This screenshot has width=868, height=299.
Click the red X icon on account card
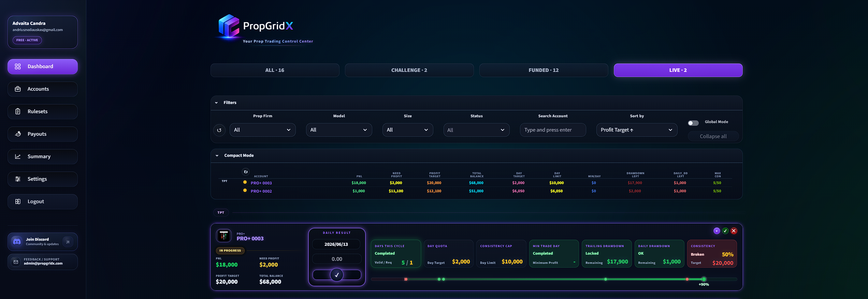734,231
